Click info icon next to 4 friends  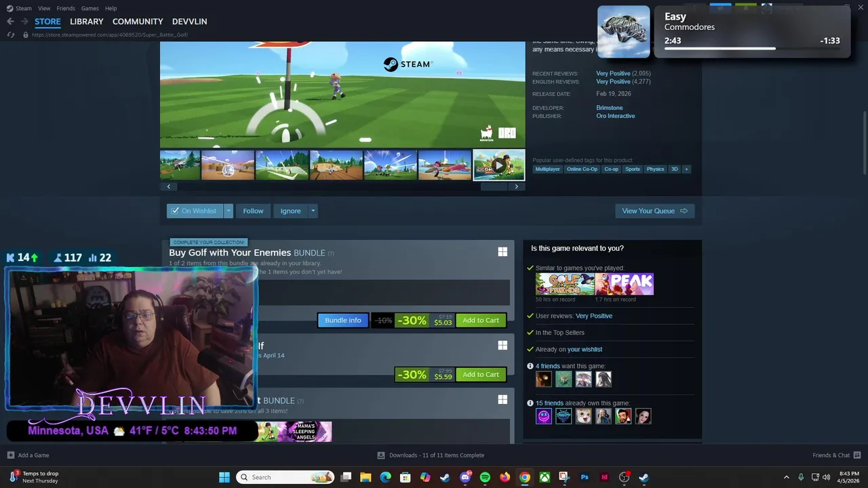point(530,366)
